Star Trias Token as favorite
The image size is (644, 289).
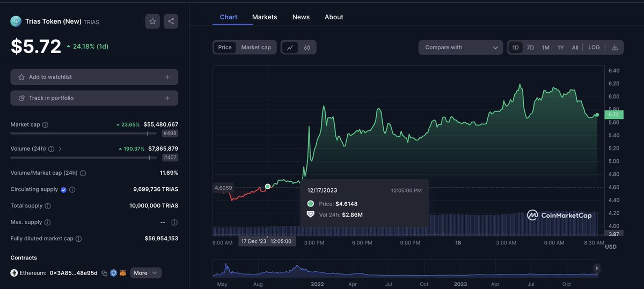coord(152,21)
